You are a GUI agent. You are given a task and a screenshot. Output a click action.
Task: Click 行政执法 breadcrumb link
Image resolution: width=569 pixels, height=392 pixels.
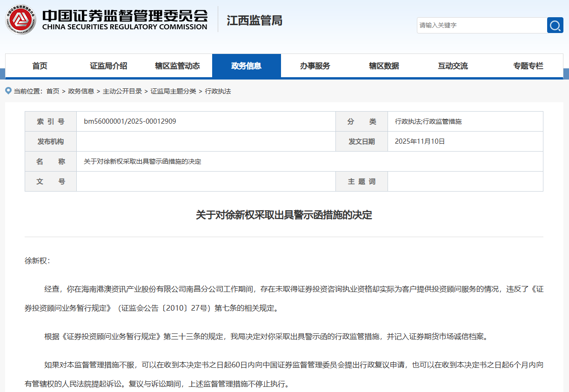tap(218, 91)
